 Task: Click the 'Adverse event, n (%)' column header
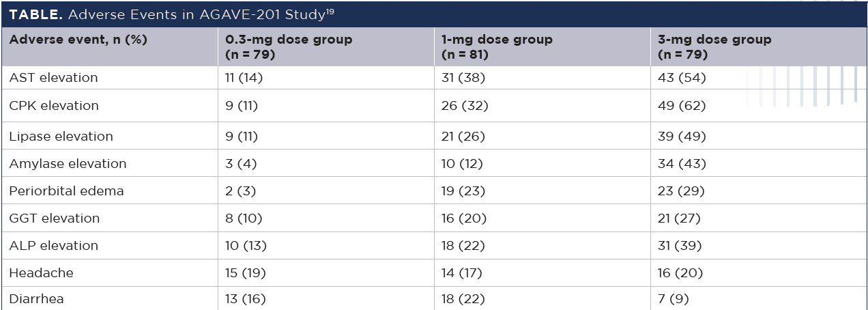point(78,40)
